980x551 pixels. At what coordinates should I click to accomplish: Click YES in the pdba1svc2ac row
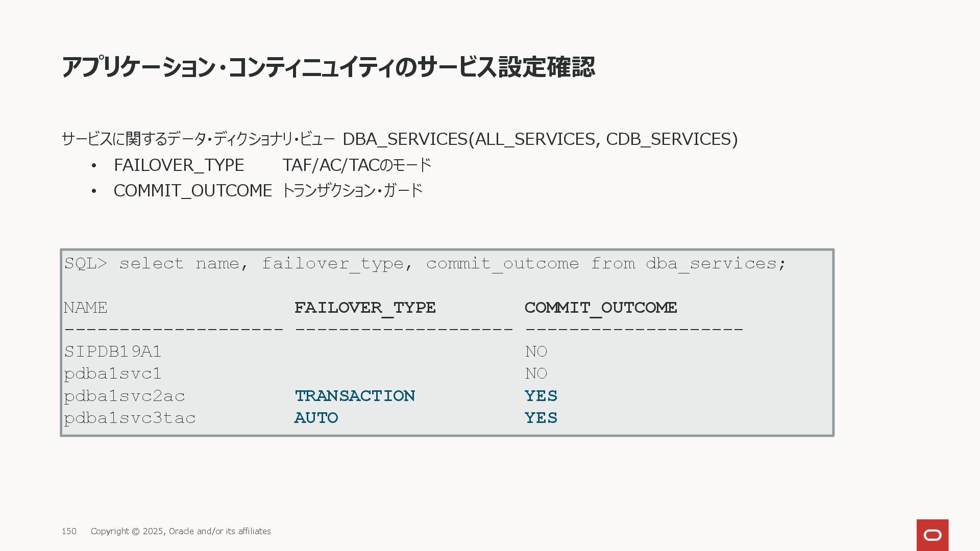coord(541,396)
